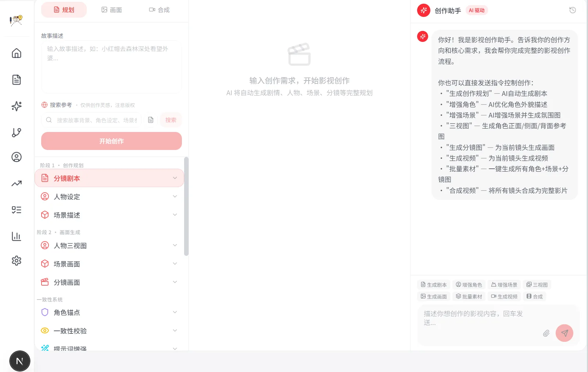Screen dimensions: 588x372
Task: Open the user profile circle icon in sidebar
Action: [x=17, y=157]
